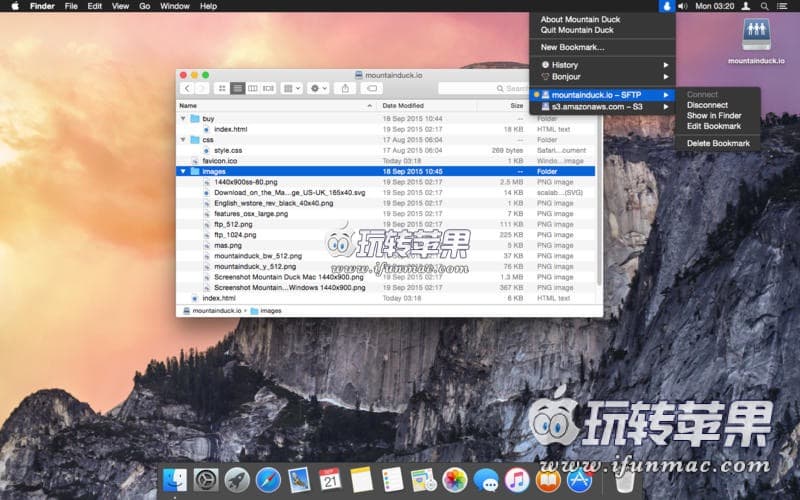Viewport: 800px width, 500px height.
Task: Open the Finder menu in the menu bar
Action: pyautogui.click(x=42, y=6)
